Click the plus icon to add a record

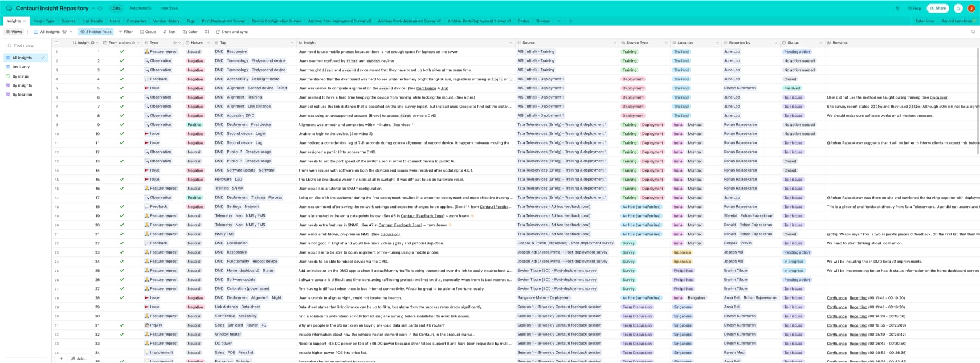coord(61,358)
